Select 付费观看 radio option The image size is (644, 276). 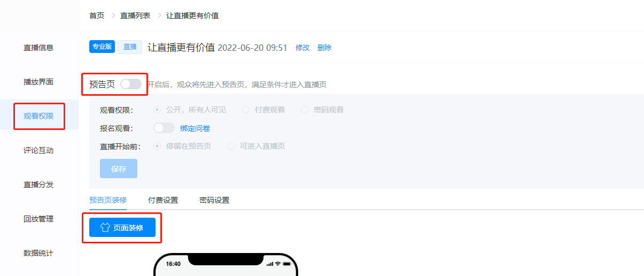coord(263,110)
